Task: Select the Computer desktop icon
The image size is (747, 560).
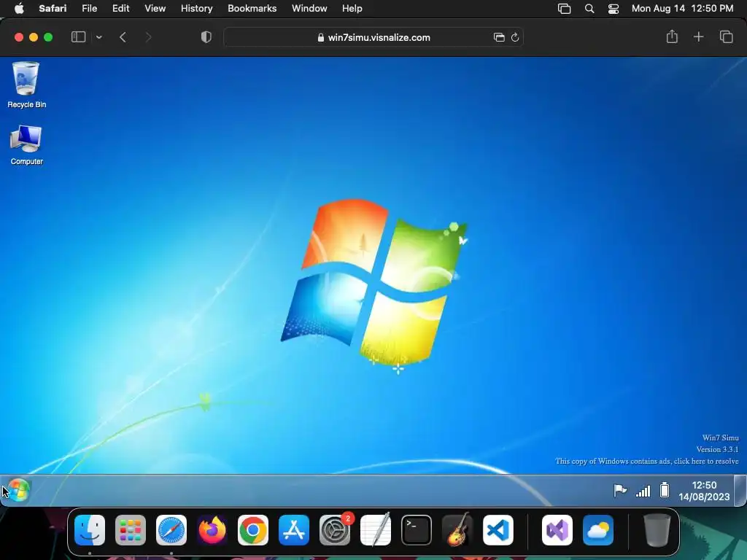Action: coord(26,145)
